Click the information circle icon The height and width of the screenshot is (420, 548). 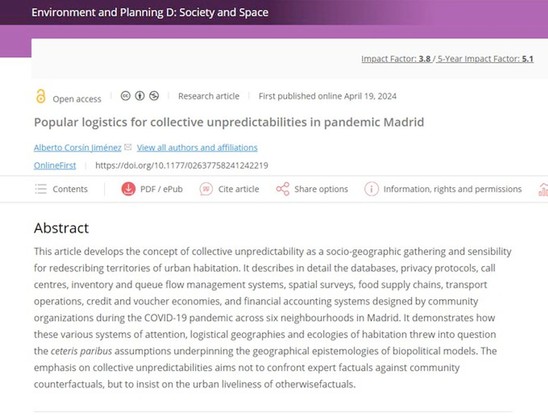tap(372, 189)
